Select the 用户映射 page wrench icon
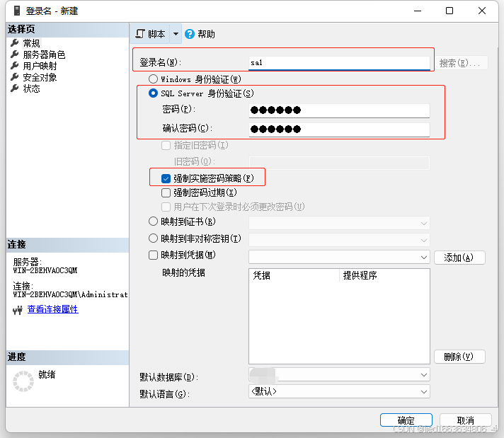 [14, 66]
